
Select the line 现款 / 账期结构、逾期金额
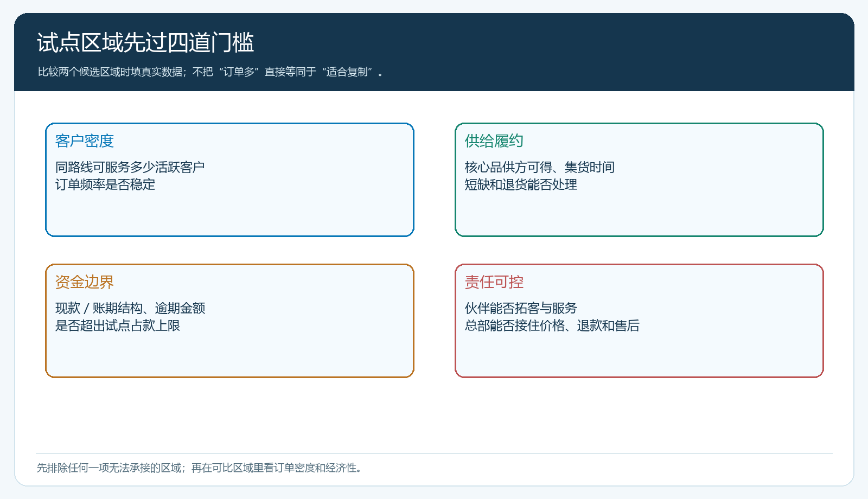(130, 308)
